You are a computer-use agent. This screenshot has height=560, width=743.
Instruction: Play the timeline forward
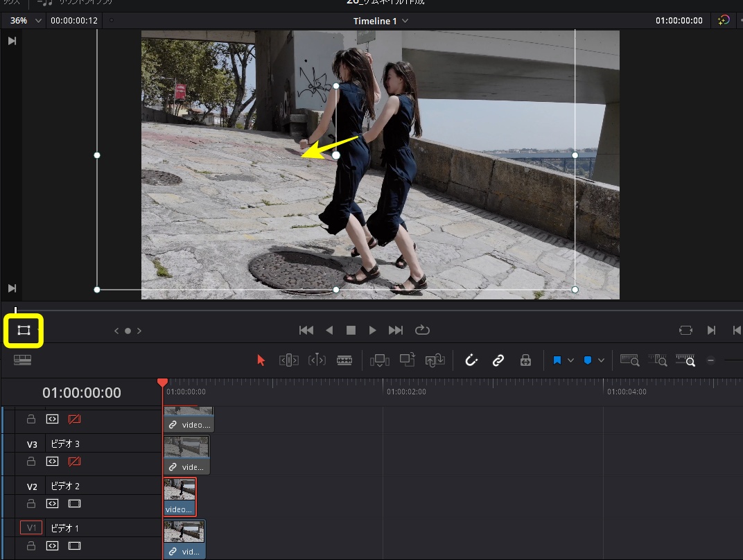tap(372, 330)
